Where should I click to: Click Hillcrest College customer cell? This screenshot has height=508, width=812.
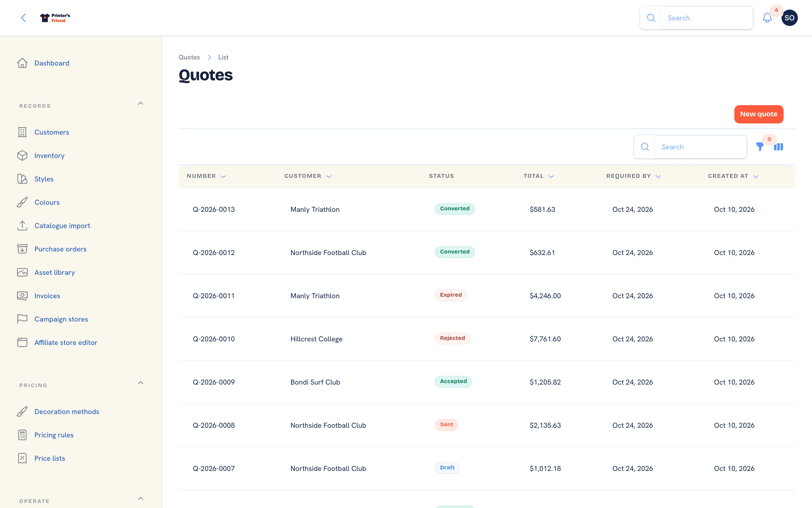[316, 339]
